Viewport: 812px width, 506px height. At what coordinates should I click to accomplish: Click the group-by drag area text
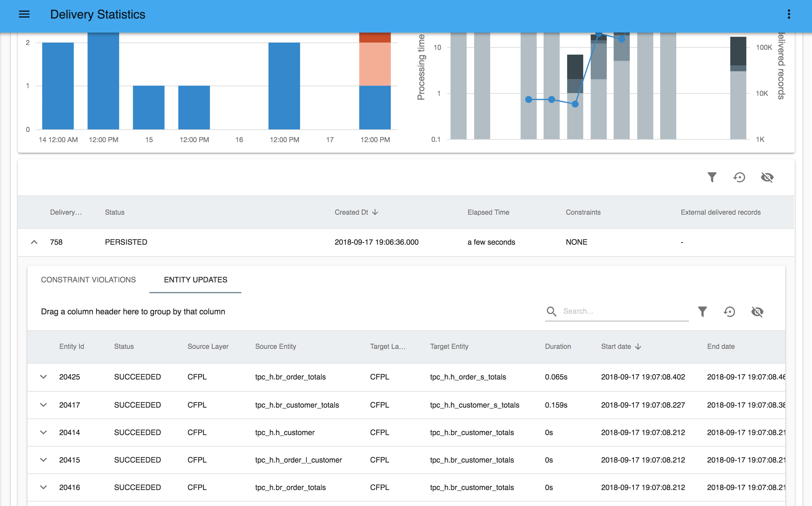(133, 311)
